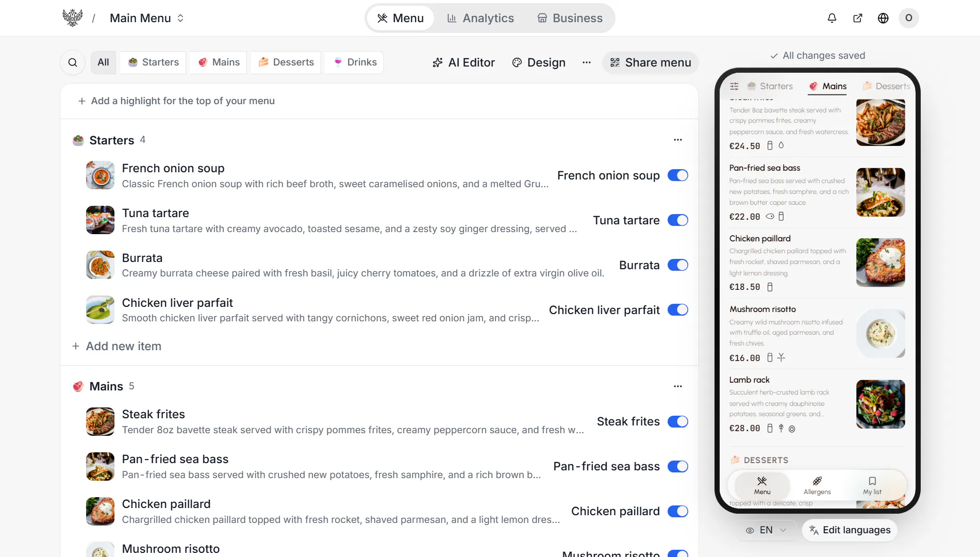Click Add new item under Starters
The width and height of the screenshot is (980, 557).
point(117,346)
